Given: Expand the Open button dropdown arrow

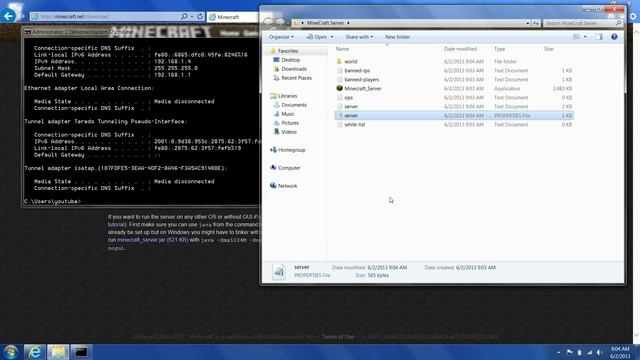Looking at the screenshot, I should pos(331,37).
